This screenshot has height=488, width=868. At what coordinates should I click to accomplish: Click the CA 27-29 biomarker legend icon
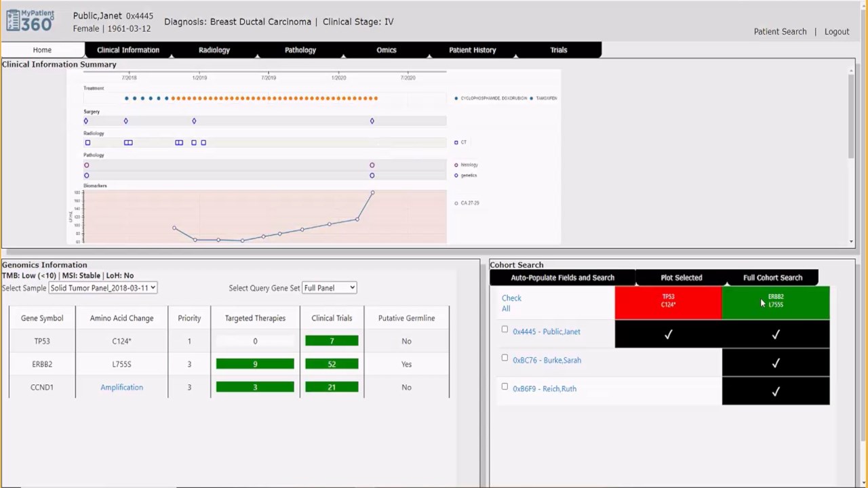click(456, 203)
